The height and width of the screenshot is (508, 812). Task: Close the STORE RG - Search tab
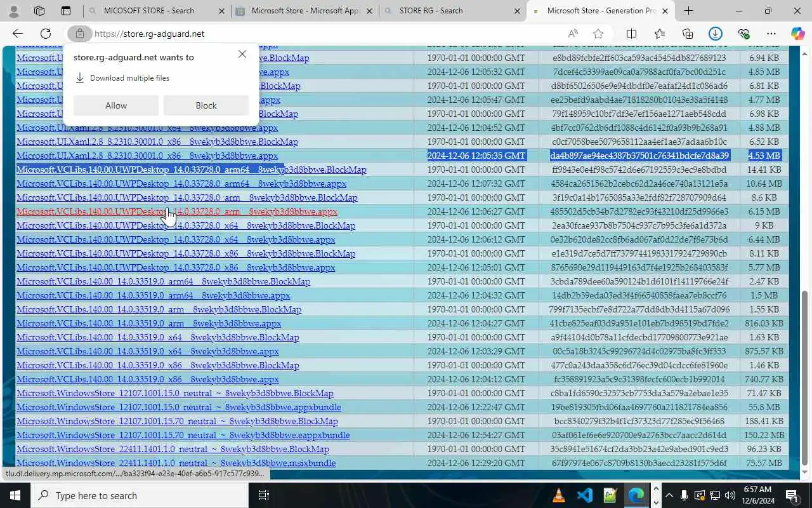pyautogui.click(x=517, y=11)
